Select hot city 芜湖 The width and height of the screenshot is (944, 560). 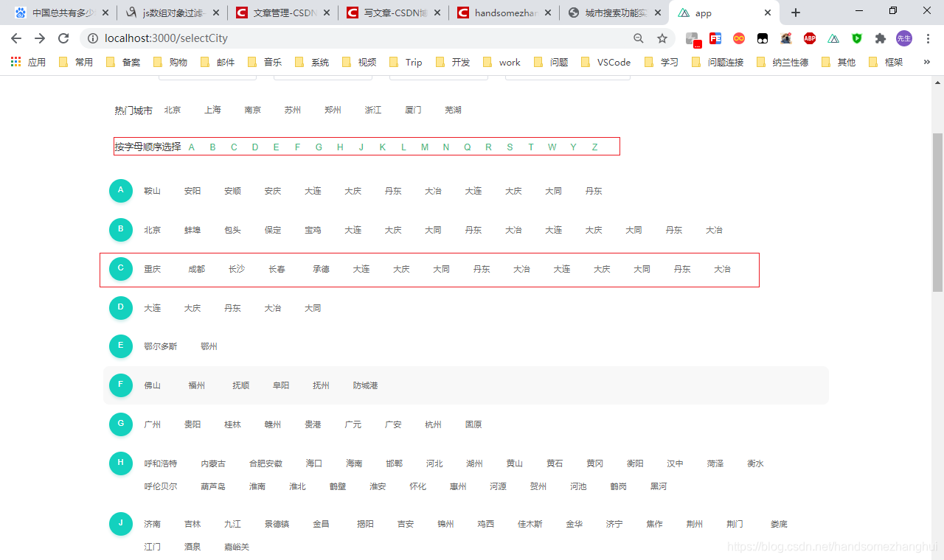tap(453, 110)
